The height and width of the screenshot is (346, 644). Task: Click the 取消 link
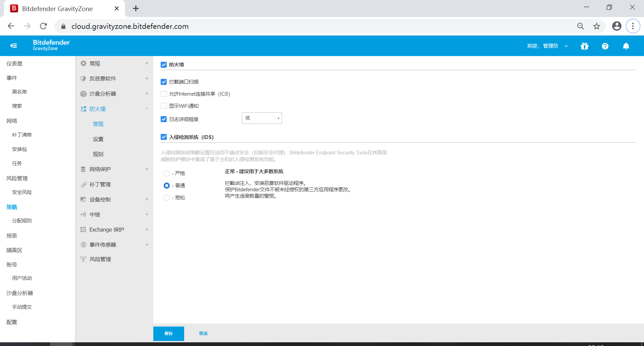203,334
